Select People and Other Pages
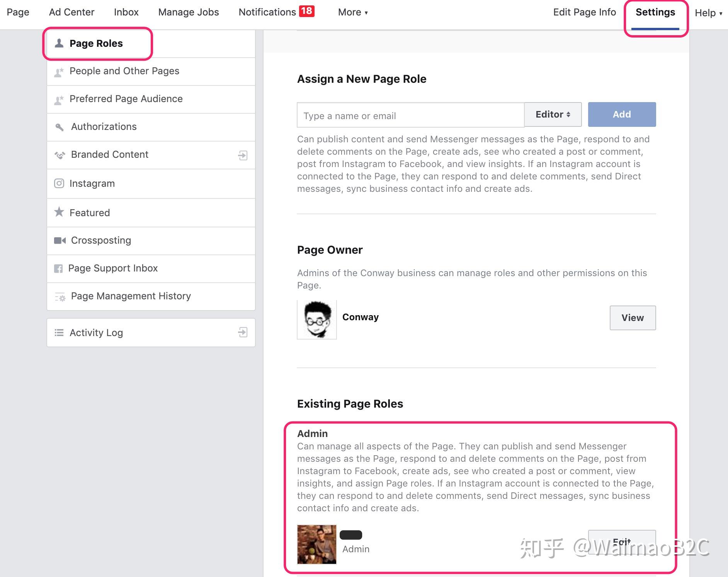The height and width of the screenshot is (577, 728). point(151,72)
